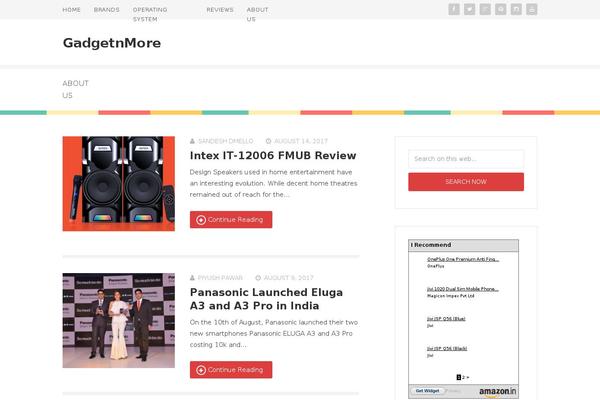Open the author link Piyush Pawar

tap(220, 278)
